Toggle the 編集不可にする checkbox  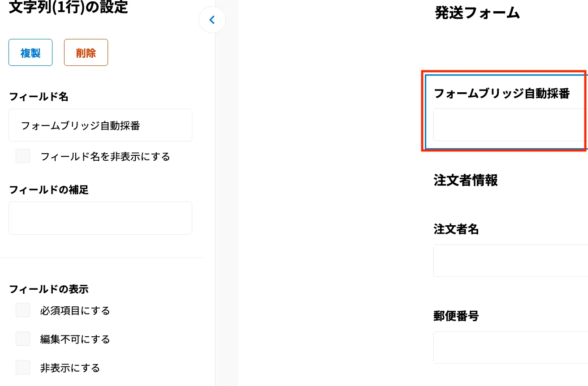pos(23,339)
